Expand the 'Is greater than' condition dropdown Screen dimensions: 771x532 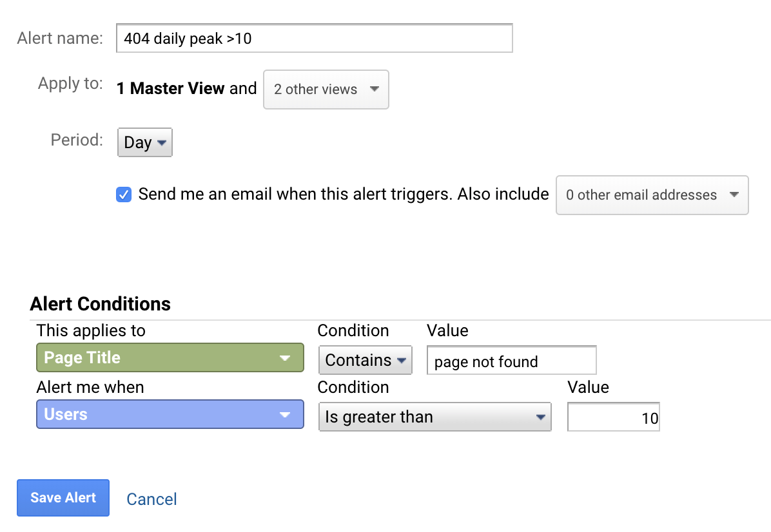(434, 417)
